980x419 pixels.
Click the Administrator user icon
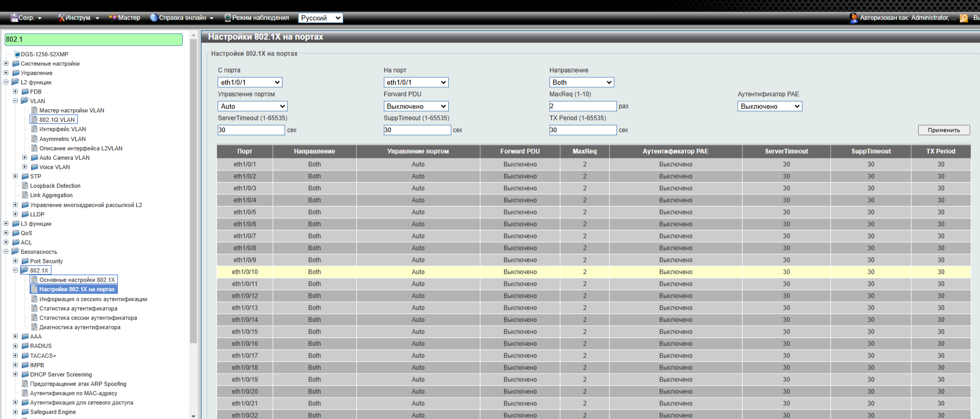[x=853, y=18]
